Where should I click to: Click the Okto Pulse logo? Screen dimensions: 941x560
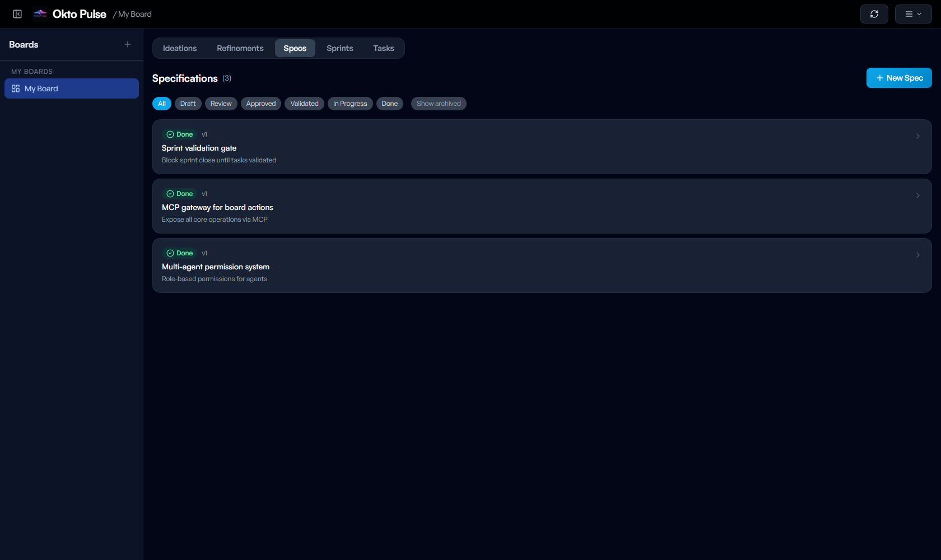pyautogui.click(x=40, y=14)
